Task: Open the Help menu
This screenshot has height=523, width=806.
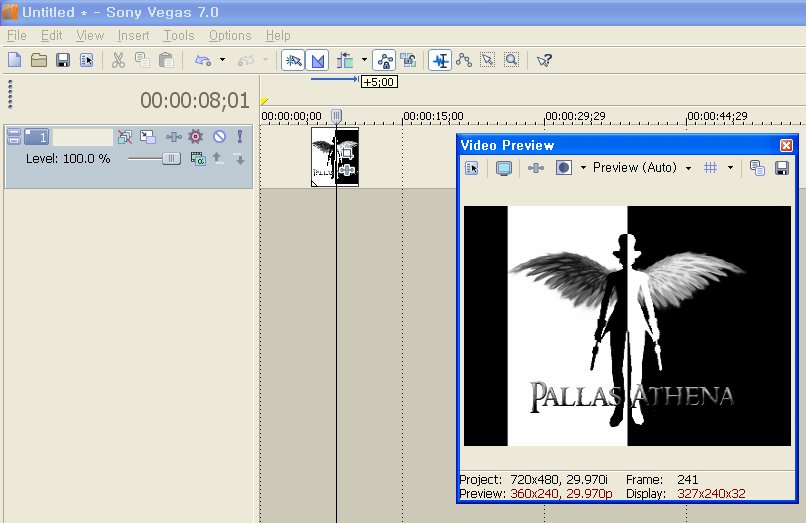Action: pos(278,35)
